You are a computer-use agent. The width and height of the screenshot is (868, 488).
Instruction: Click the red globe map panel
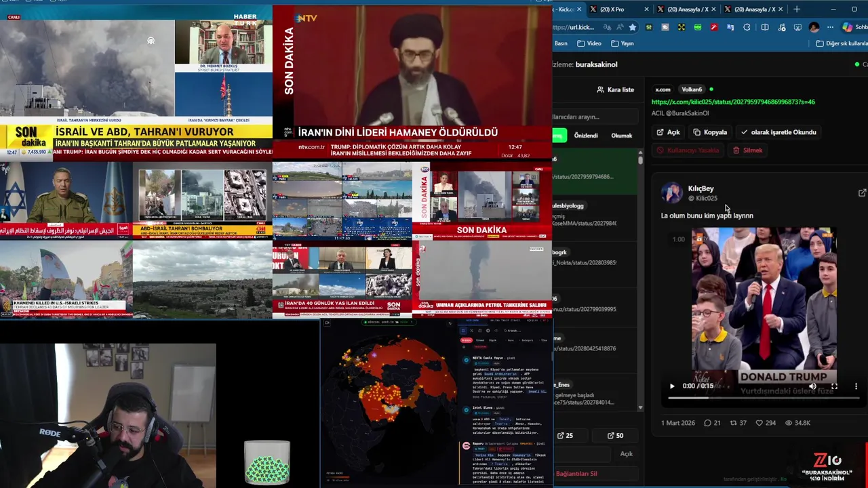389,402
